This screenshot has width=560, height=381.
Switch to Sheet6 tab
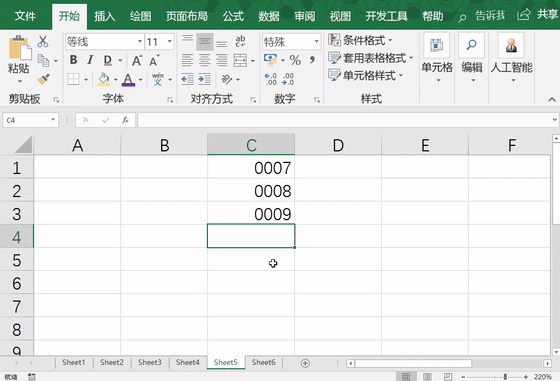tap(264, 362)
